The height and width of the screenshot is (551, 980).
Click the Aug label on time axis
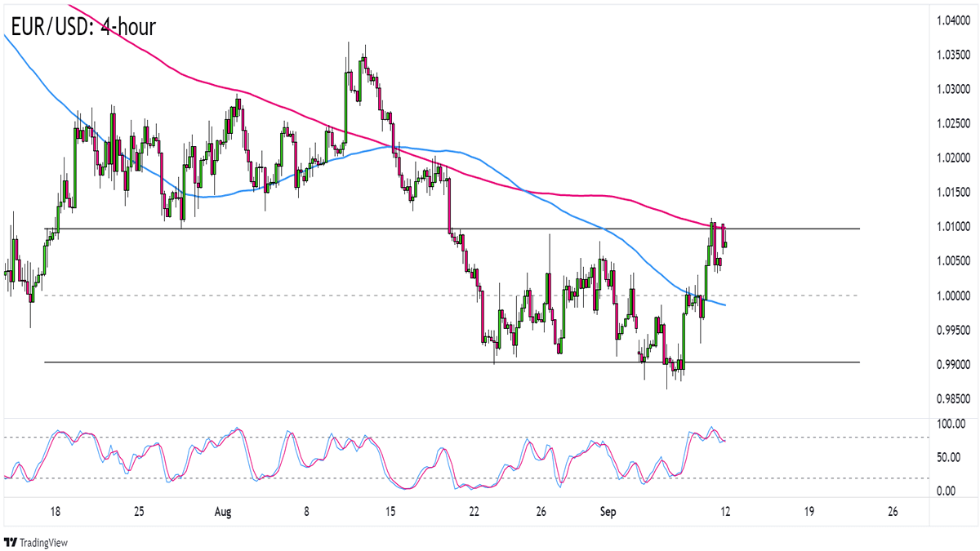223,512
